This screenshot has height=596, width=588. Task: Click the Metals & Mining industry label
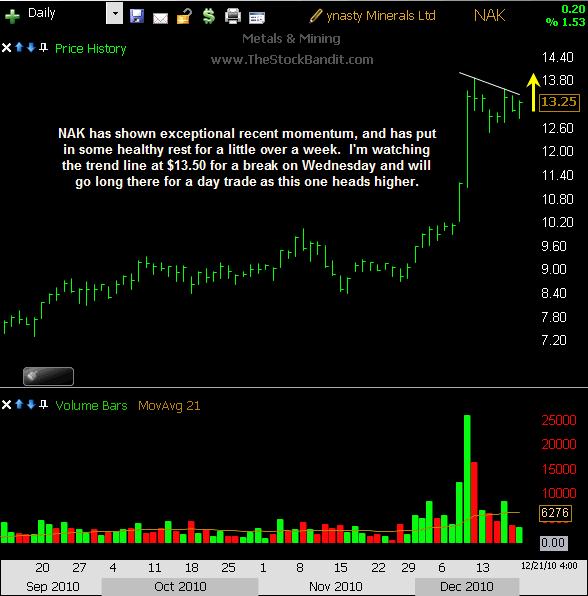tap(291, 38)
